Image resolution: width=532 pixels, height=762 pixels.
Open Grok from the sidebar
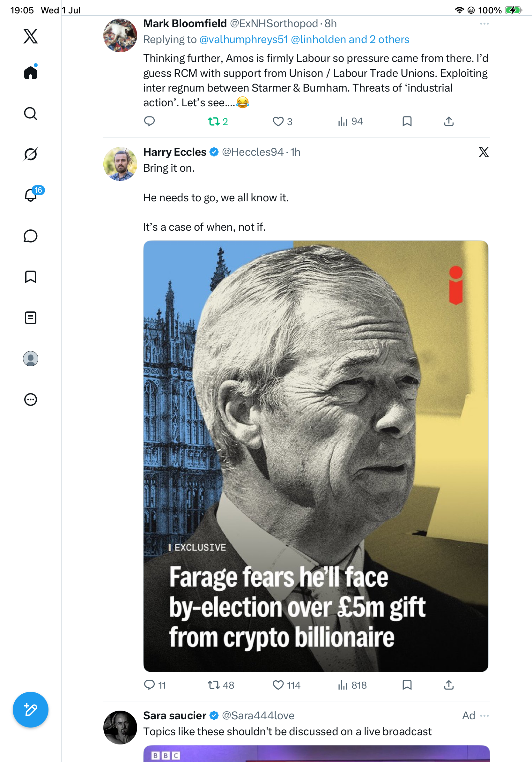click(31, 154)
